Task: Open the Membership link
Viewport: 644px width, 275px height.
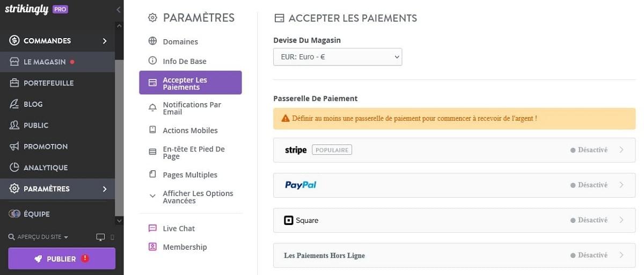Action: (185, 247)
